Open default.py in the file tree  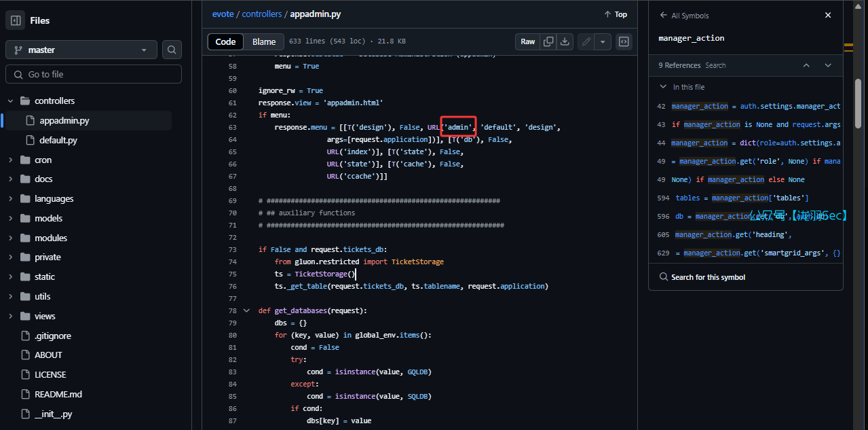(x=58, y=140)
